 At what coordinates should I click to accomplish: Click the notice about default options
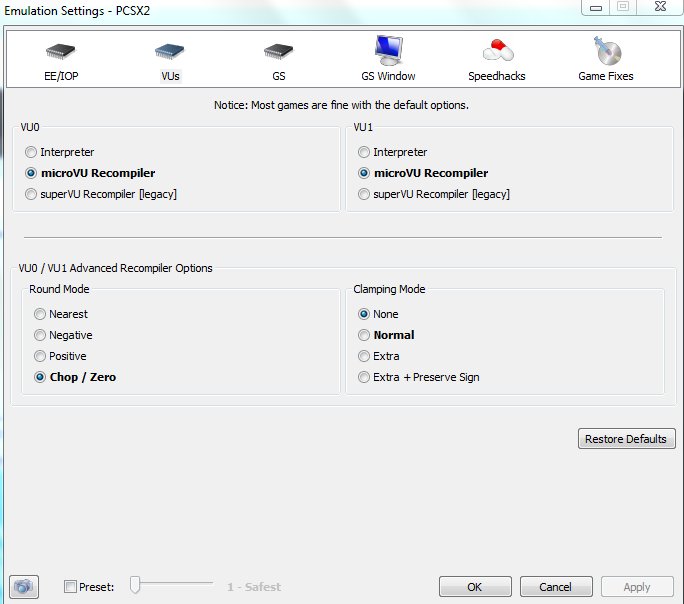click(x=341, y=105)
